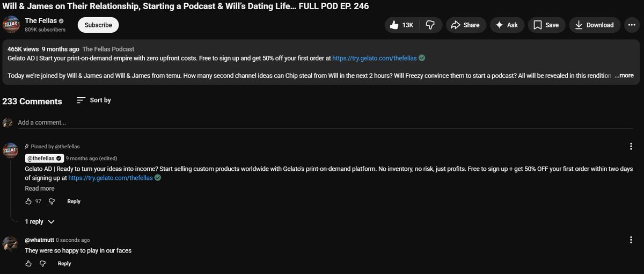Image resolution: width=644 pixels, height=274 pixels.
Task: Like the pinned @thefellas comment
Action: pyautogui.click(x=28, y=201)
